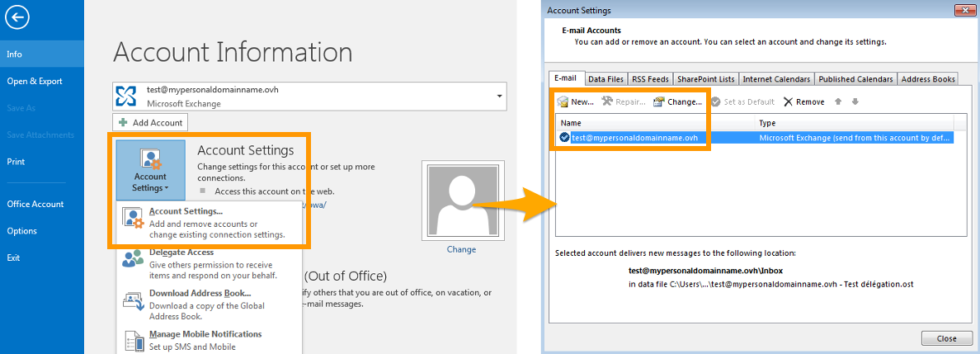Click the Change link under profile photo
Screen dimensions: 980x354
(x=461, y=249)
